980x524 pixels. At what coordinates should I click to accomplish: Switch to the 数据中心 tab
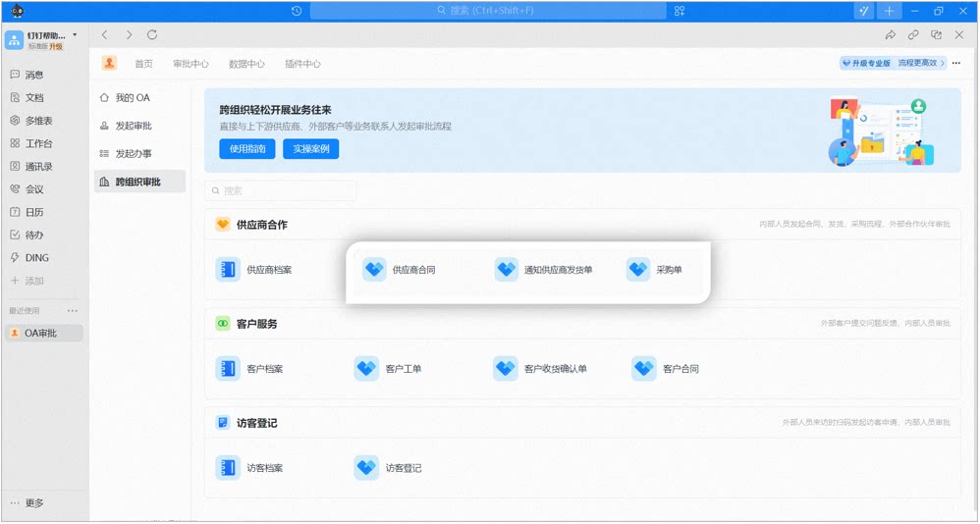(x=246, y=64)
